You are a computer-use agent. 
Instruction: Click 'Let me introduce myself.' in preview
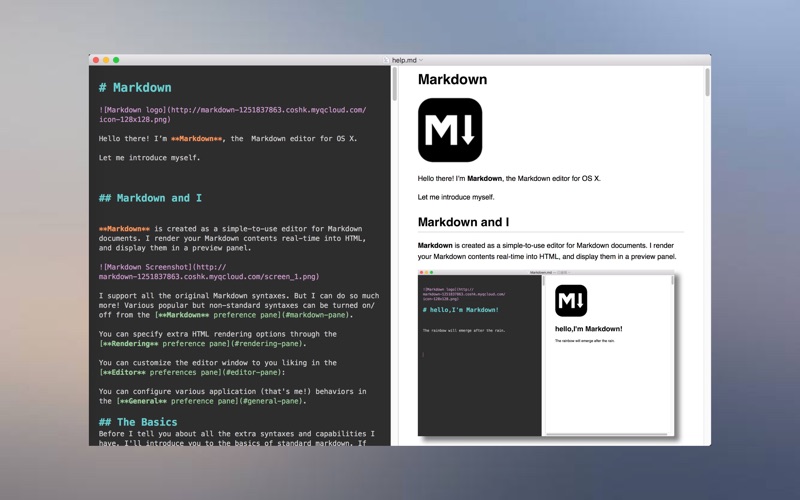(x=456, y=197)
